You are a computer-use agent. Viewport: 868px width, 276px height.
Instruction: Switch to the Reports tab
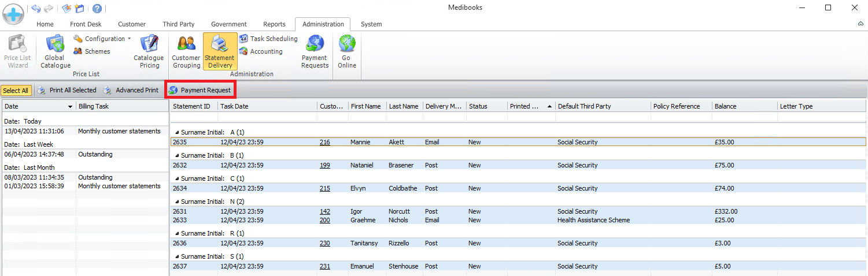[x=274, y=24]
